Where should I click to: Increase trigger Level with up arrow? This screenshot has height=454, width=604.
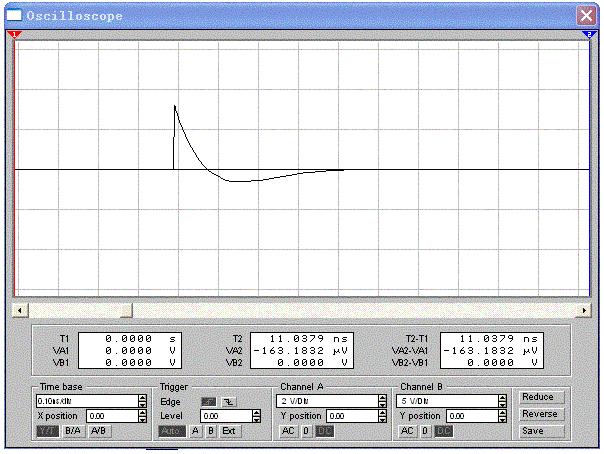tap(257, 413)
